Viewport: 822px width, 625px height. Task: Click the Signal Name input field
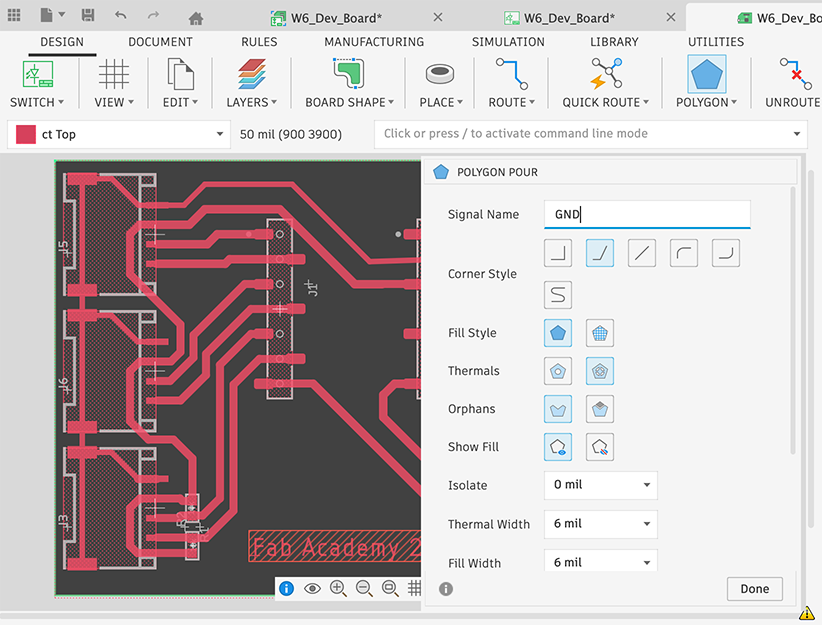647,215
